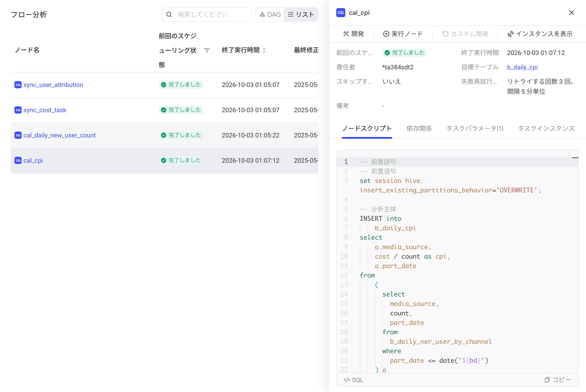This screenshot has height=392, width=586.
Task: Open the scheduling status filter icon
Action: click(x=207, y=50)
